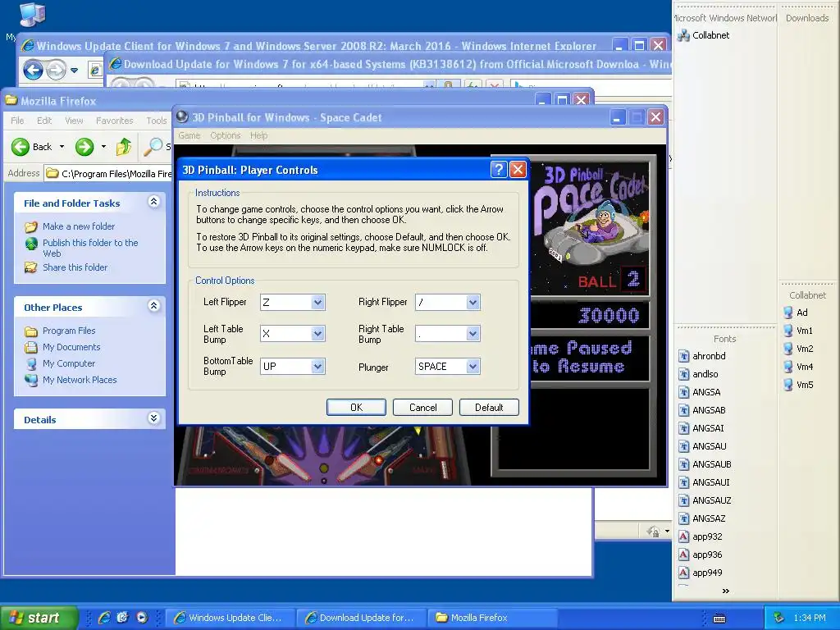Cancel the Player Controls dialog

tap(422, 407)
